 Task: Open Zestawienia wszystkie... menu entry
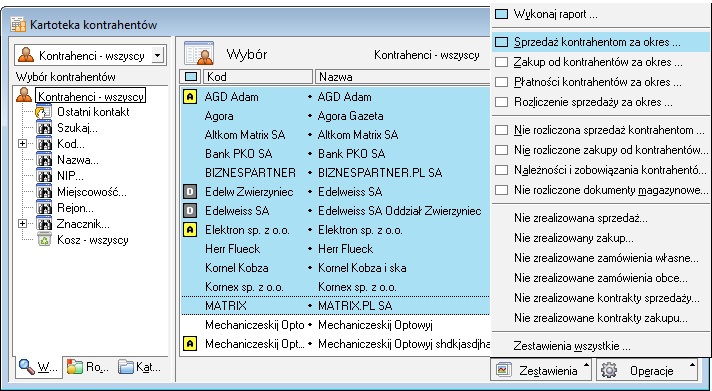tap(600, 346)
